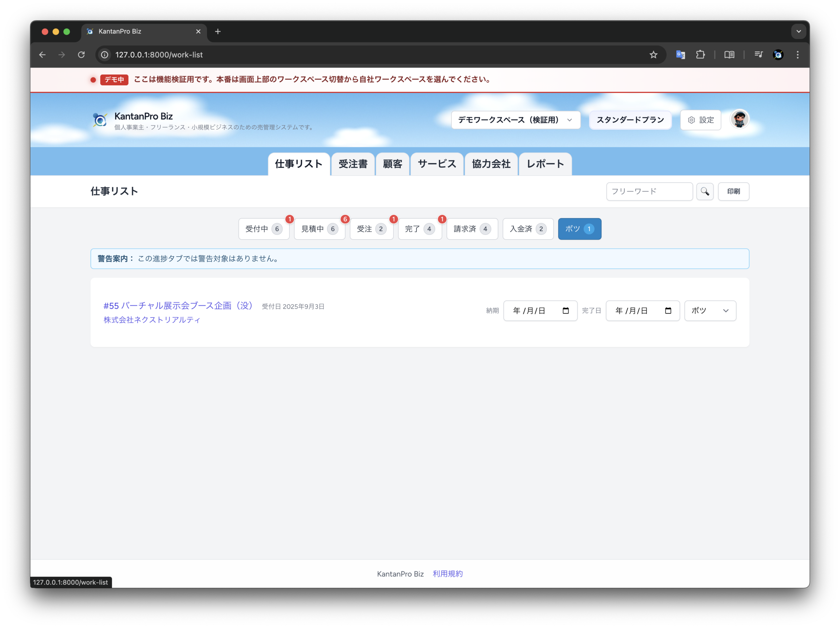840x628 pixels.
Task: Expand the Chrome tab search chevron
Action: pyautogui.click(x=798, y=31)
